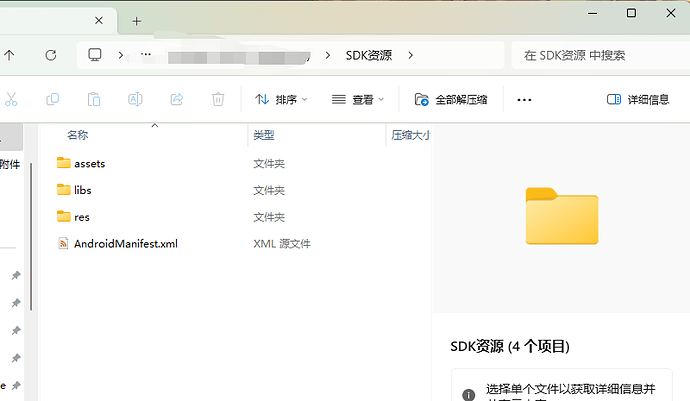Screen dimensions: 690x401
Task: Expand chevron after SDK资源 breadcrumb
Action: (x=411, y=55)
